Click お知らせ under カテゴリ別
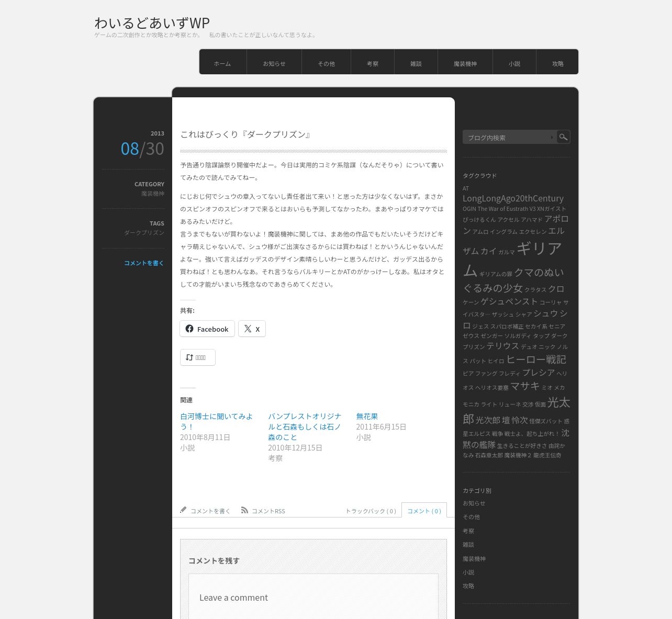The height and width of the screenshot is (619, 672). (x=474, y=503)
